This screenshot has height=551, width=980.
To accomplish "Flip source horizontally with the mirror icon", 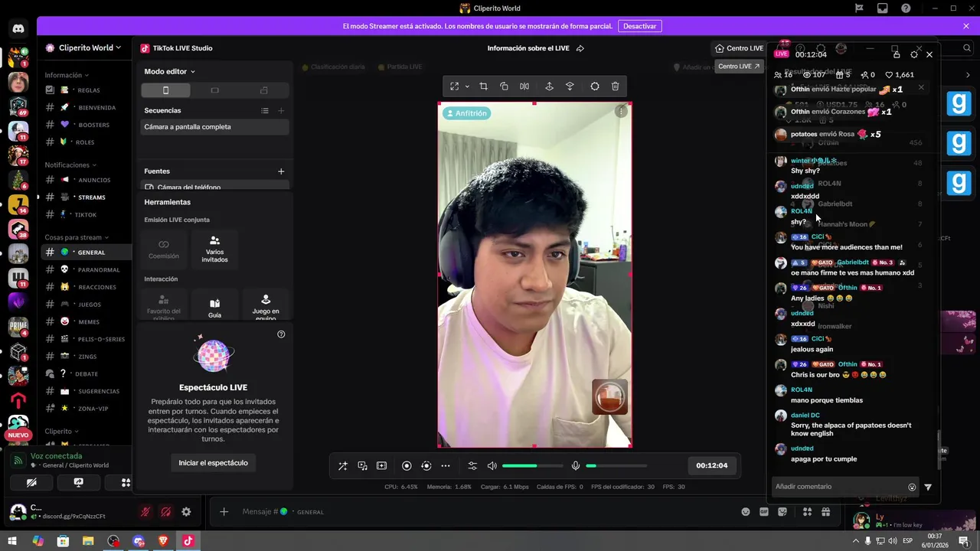I will coord(524,86).
